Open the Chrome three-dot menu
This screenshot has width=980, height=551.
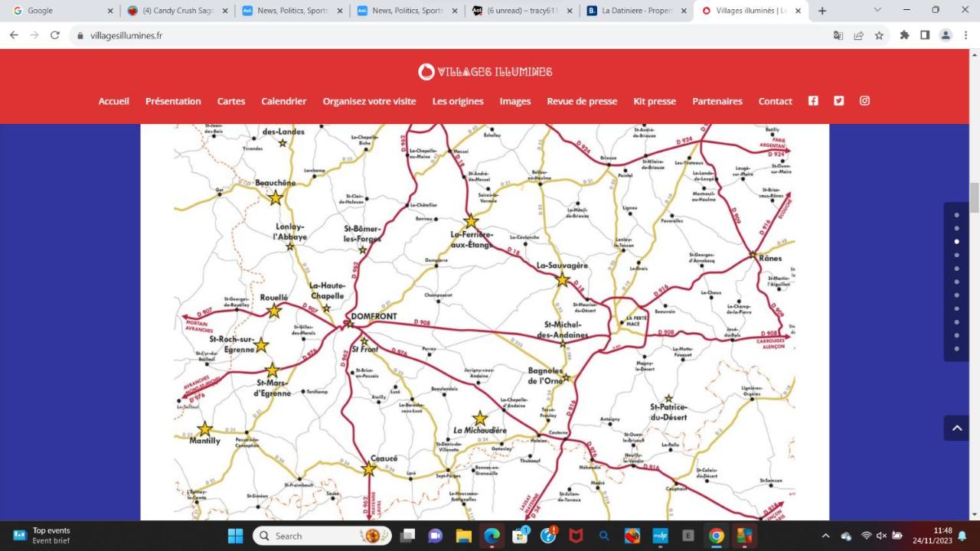[965, 35]
